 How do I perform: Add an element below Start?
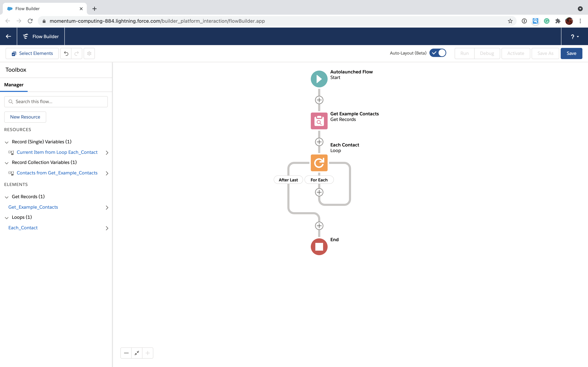[x=319, y=100]
